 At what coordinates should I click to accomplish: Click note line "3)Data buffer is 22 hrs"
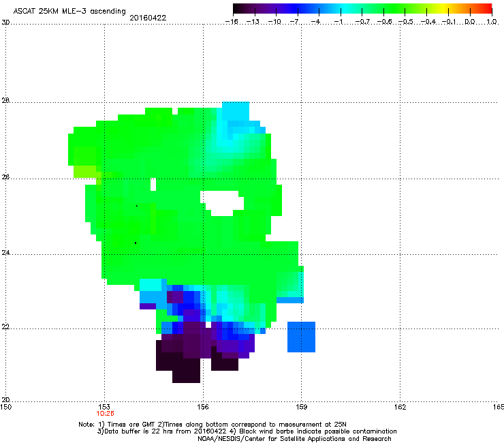(x=247, y=431)
